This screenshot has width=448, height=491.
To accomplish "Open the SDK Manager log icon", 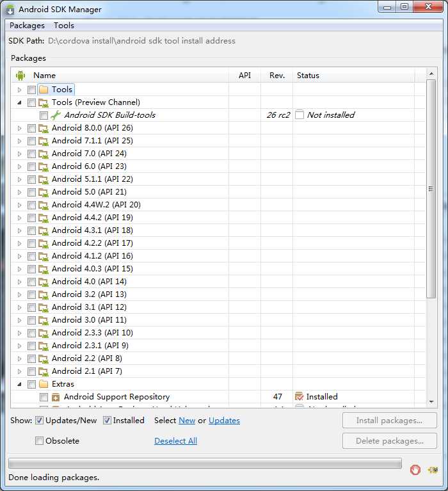I will click(433, 470).
